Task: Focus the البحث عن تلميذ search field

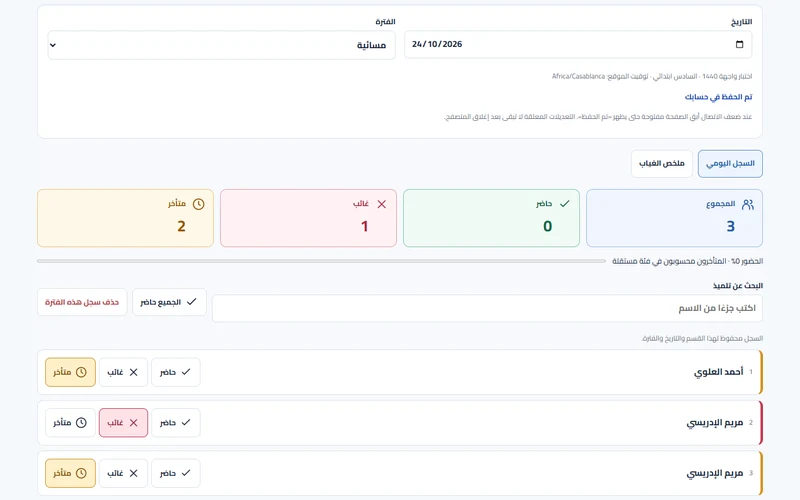Action: [x=487, y=308]
